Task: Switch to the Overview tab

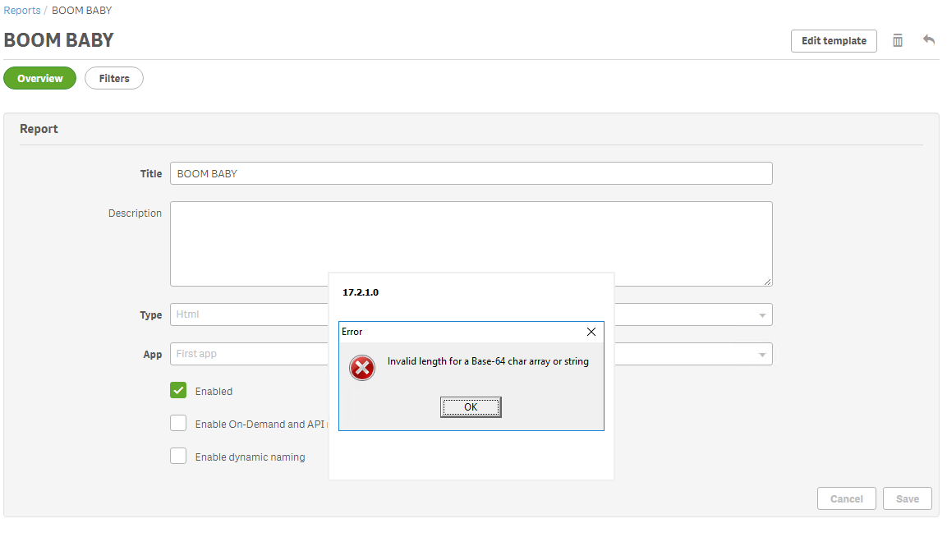Action: 39,78
